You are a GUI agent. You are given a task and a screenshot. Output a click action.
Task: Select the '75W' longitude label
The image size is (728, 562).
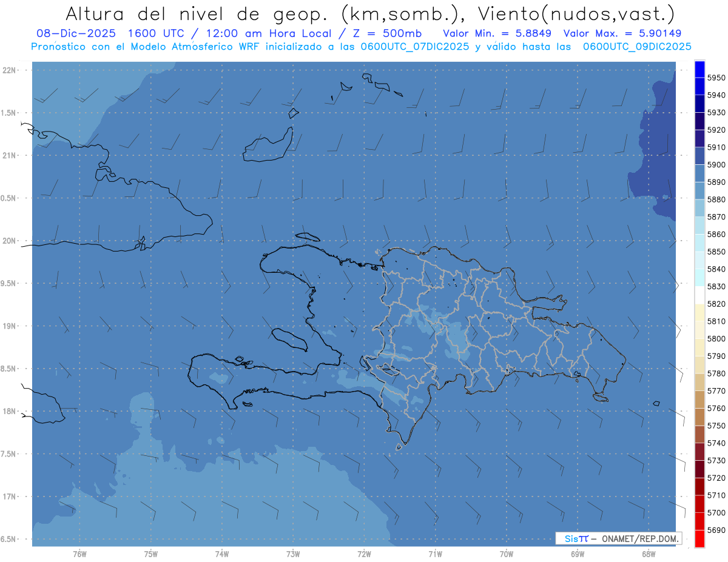click(150, 554)
